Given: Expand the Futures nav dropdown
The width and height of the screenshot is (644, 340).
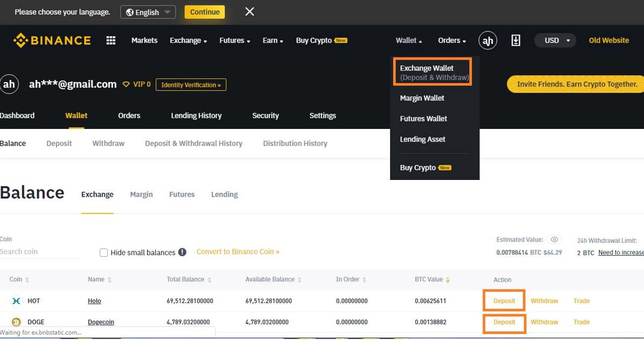Looking at the screenshot, I should pos(235,40).
